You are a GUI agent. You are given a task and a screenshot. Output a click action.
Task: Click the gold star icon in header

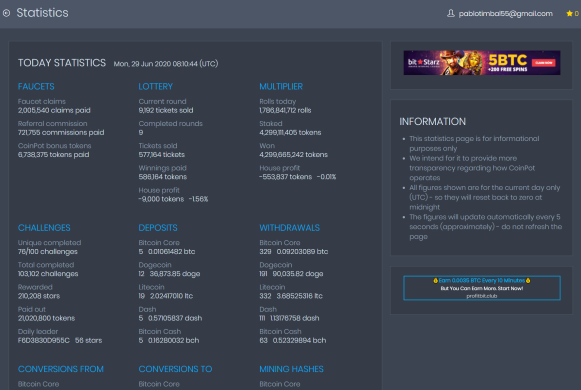570,14
